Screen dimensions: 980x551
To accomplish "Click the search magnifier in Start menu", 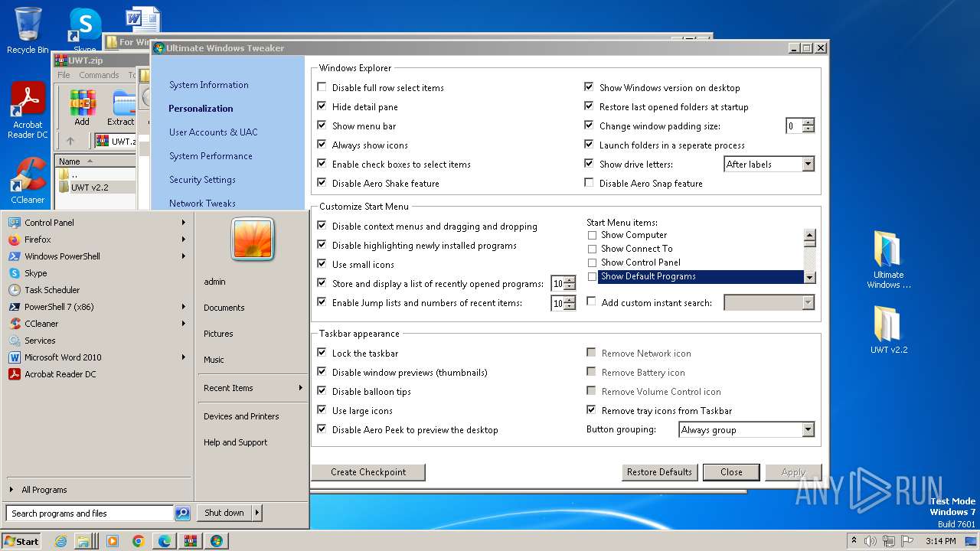I will point(182,514).
